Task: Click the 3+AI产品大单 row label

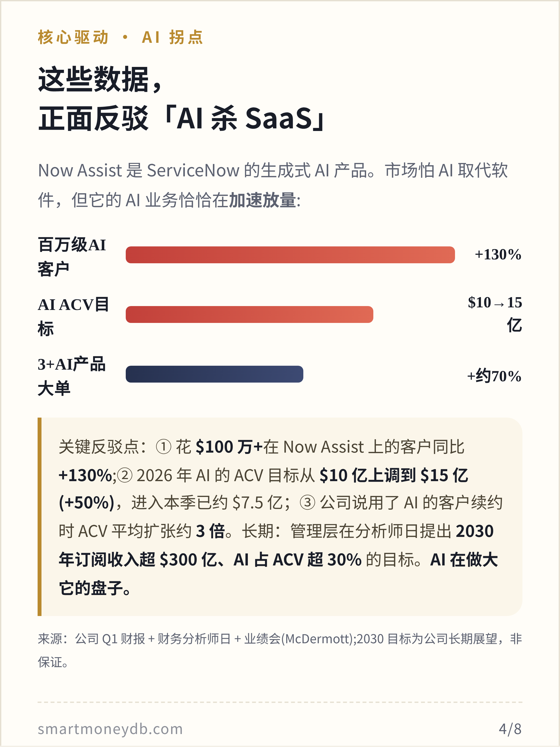Action: click(72, 376)
